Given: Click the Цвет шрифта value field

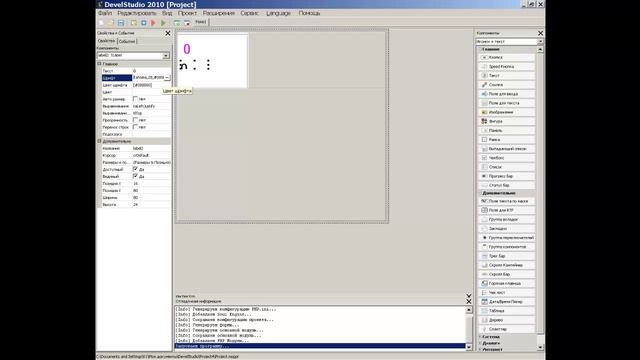Looking at the screenshot, I should coord(151,85).
